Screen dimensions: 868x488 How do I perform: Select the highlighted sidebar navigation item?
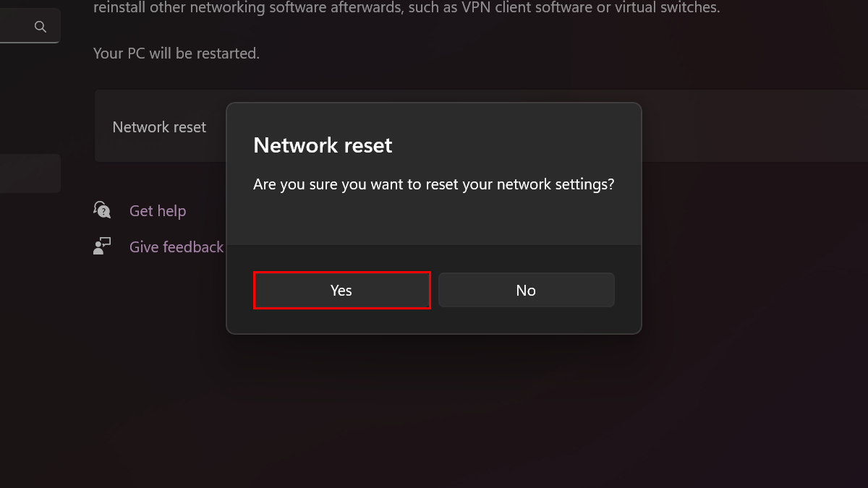point(29,174)
